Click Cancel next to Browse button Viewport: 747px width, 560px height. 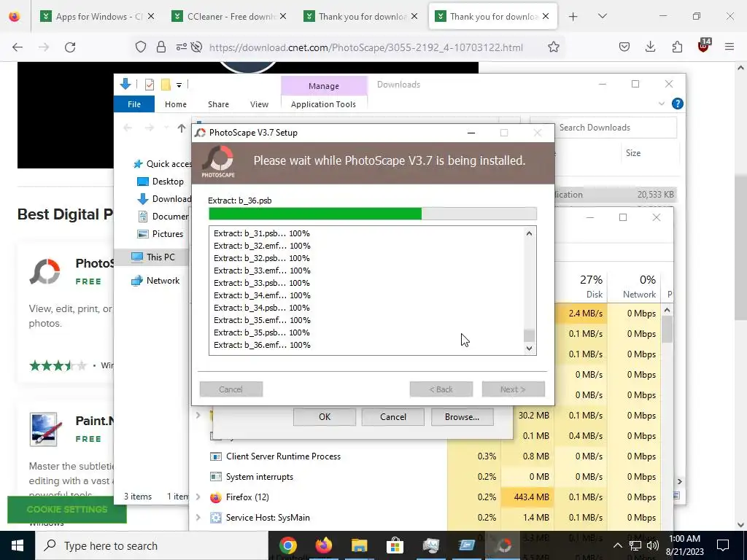pos(393,416)
